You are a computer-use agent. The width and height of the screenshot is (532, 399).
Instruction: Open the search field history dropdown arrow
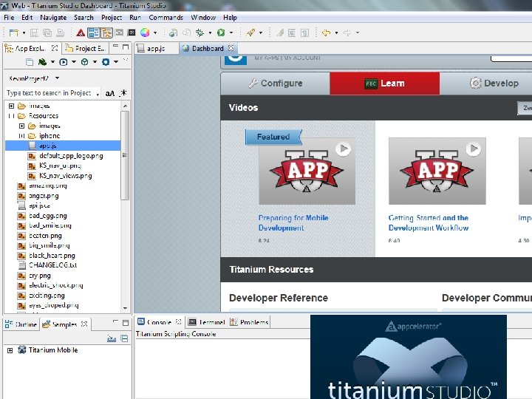pos(98,94)
